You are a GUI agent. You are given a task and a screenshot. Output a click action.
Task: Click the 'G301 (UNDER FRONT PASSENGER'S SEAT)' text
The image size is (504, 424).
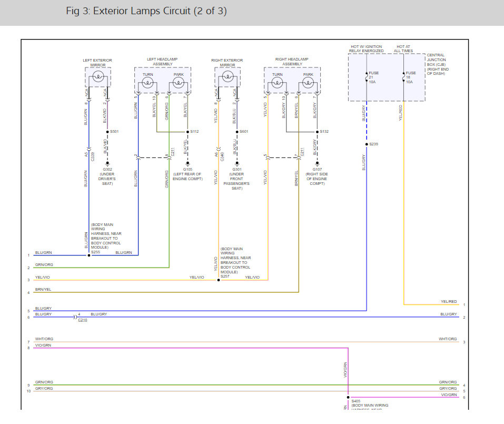236,179
